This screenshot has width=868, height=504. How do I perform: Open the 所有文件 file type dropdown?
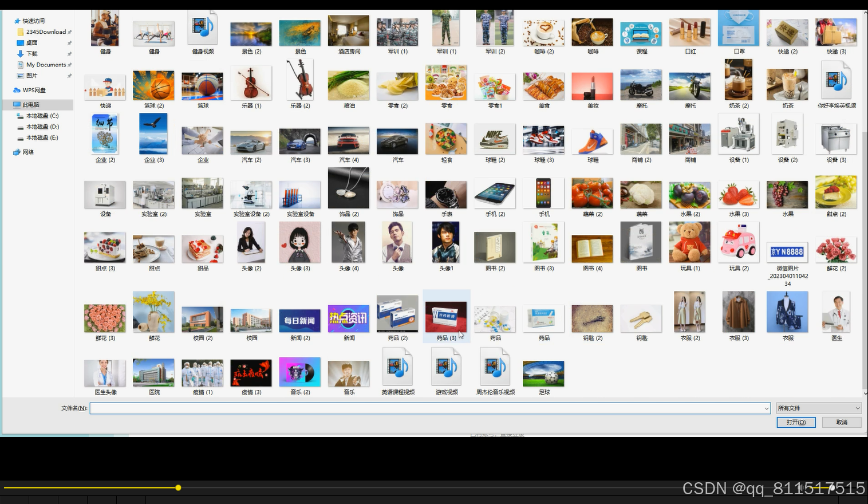point(819,408)
